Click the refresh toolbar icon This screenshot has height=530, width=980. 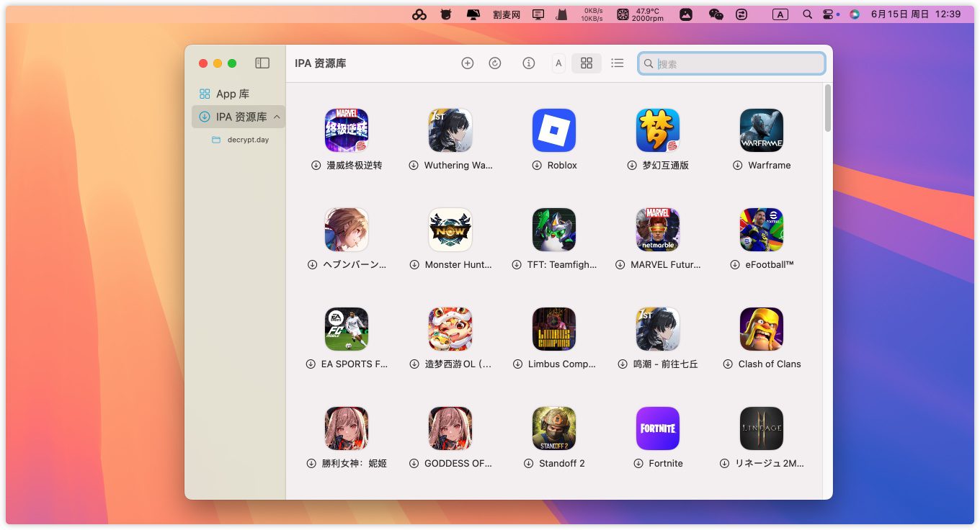(x=495, y=63)
